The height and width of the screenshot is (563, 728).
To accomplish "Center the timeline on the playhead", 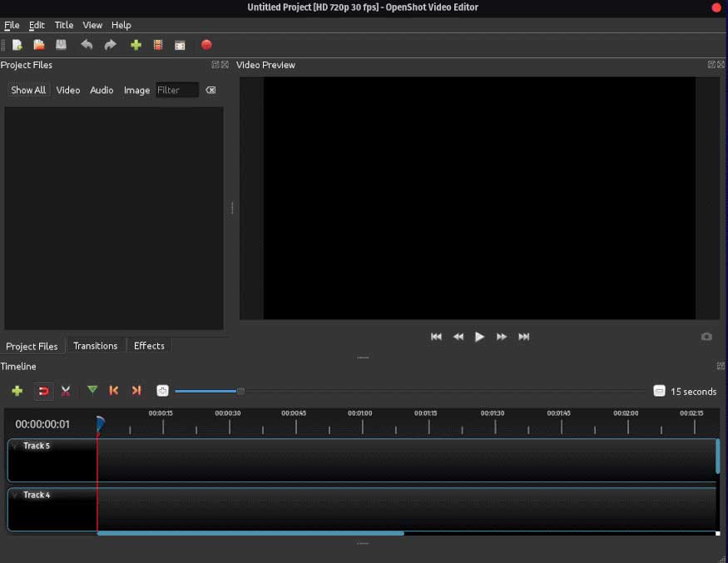I will coord(162,390).
